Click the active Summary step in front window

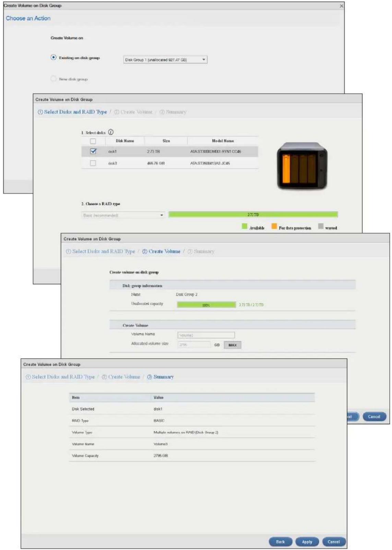(x=161, y=377)
